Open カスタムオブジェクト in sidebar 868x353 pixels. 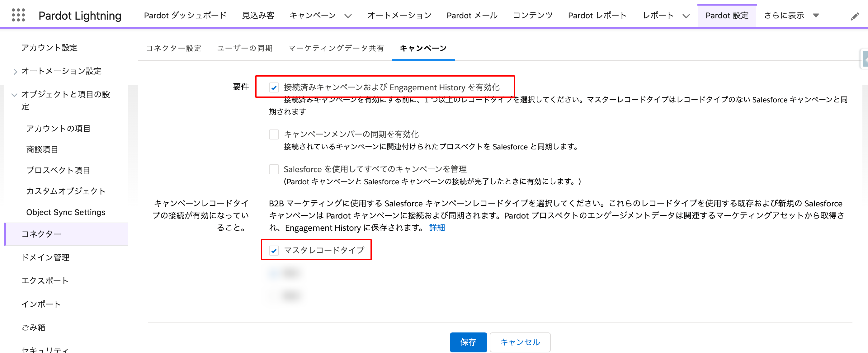[66, 191]
